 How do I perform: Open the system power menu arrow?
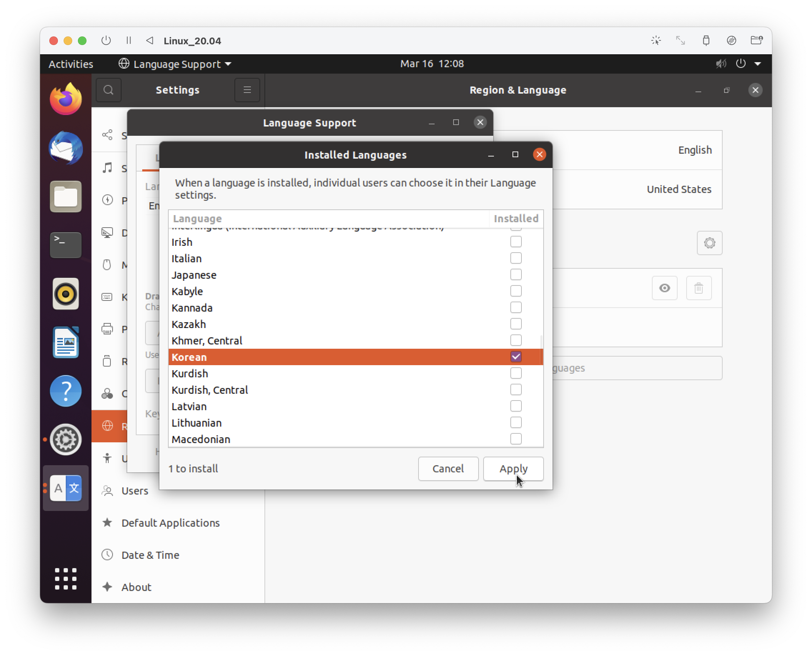(x=758, y=64)
